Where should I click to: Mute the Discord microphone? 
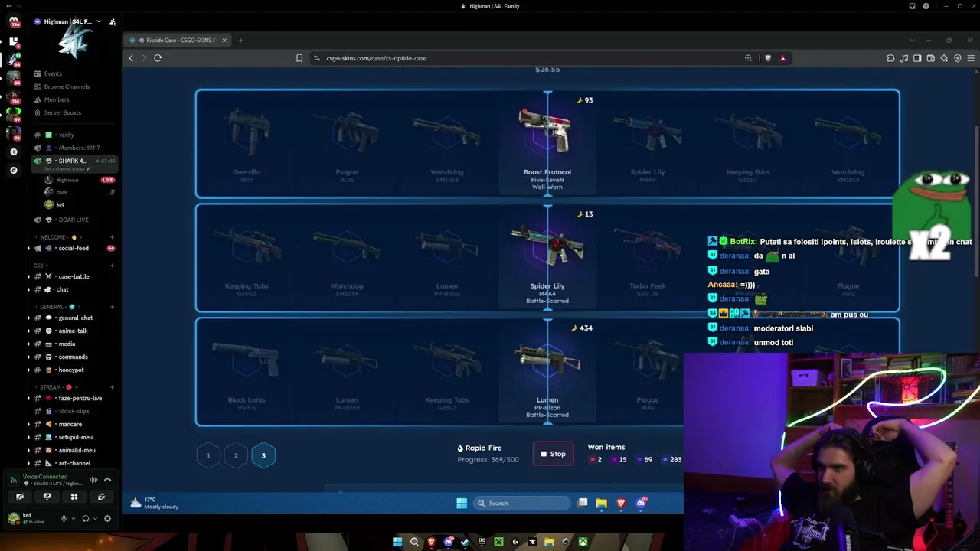[x=64, y=518]
